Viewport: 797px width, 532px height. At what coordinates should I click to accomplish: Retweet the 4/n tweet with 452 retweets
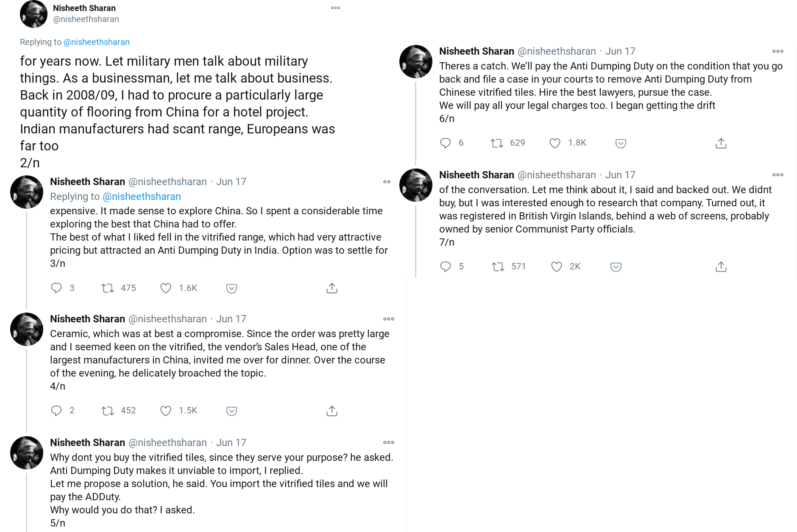(108, 411)
